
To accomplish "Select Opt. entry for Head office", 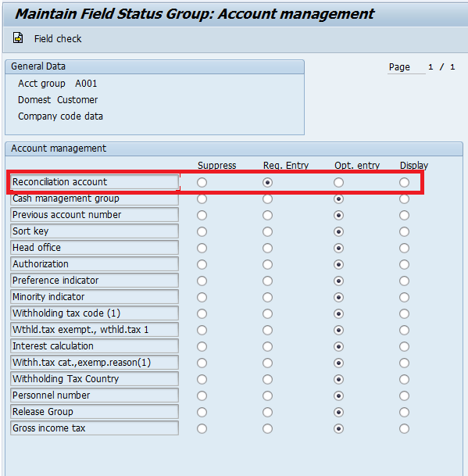I will [x=339, y=248].
